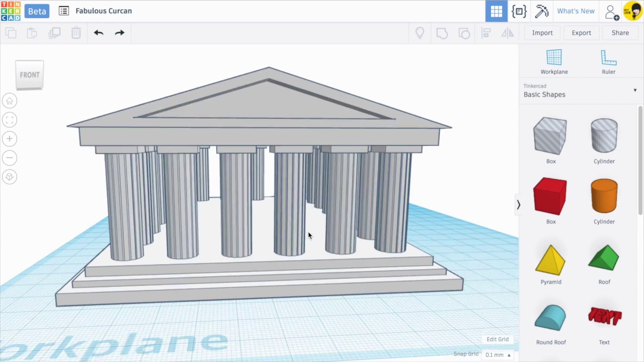Click the Beta badge
644x362 pixels.
(x=37, y=11)
